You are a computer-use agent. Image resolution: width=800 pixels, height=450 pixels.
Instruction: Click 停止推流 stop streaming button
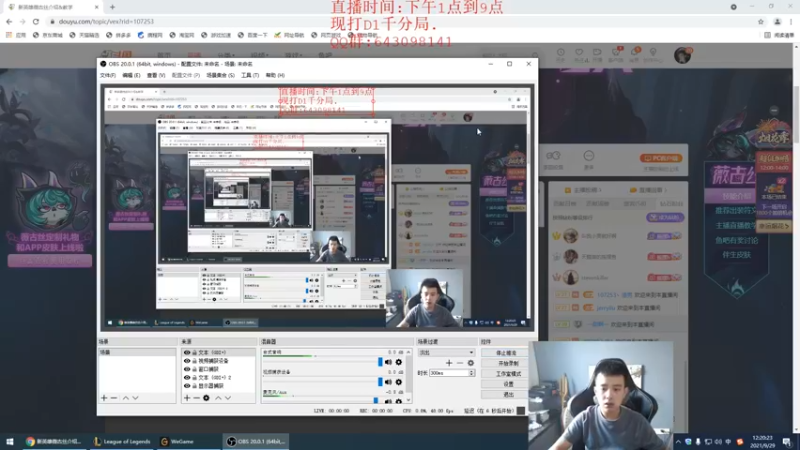[507, 353]
